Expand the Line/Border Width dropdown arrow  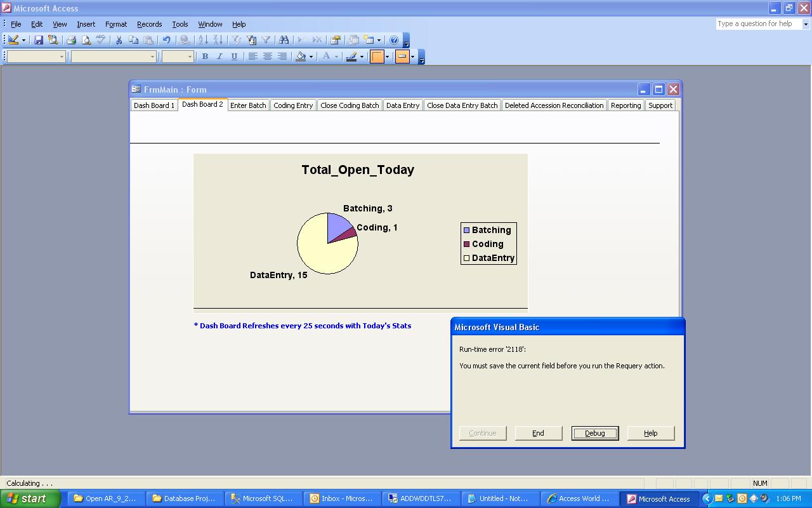click(x=387, y=57)
